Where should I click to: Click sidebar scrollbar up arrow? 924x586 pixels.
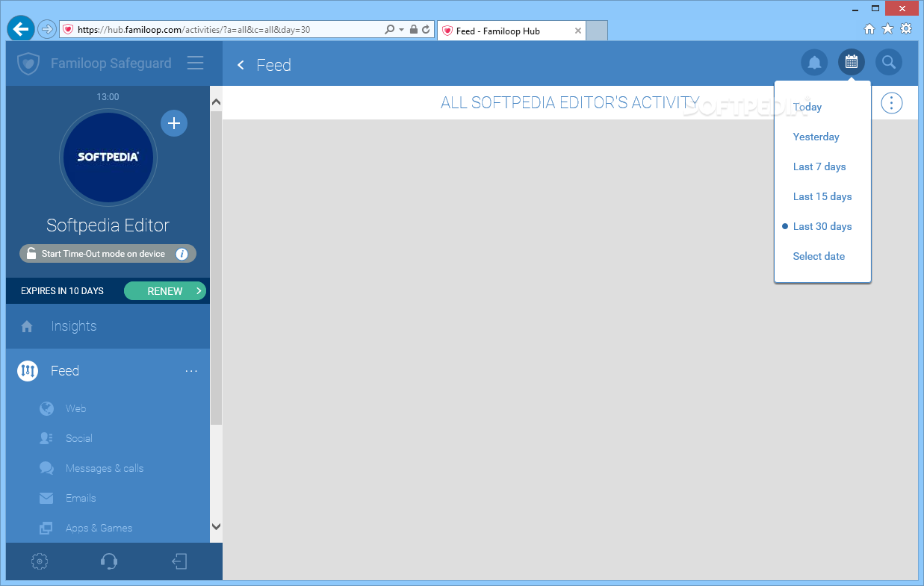(x=216, y=102)
